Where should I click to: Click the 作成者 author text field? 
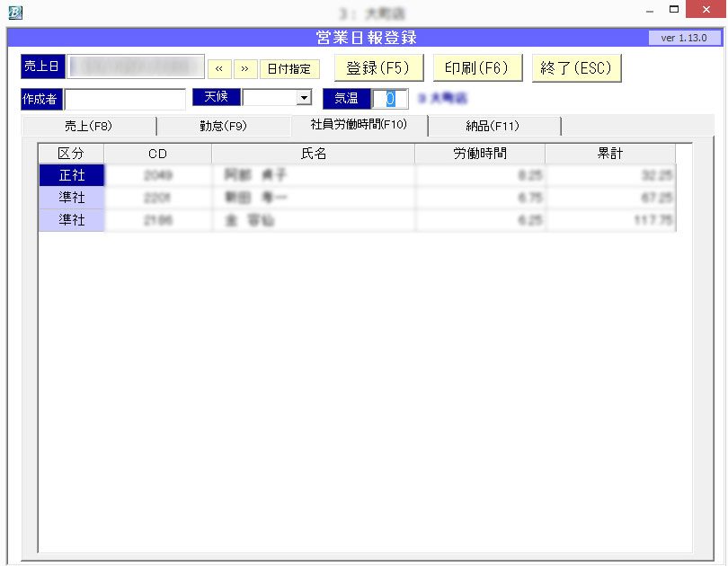125,99
